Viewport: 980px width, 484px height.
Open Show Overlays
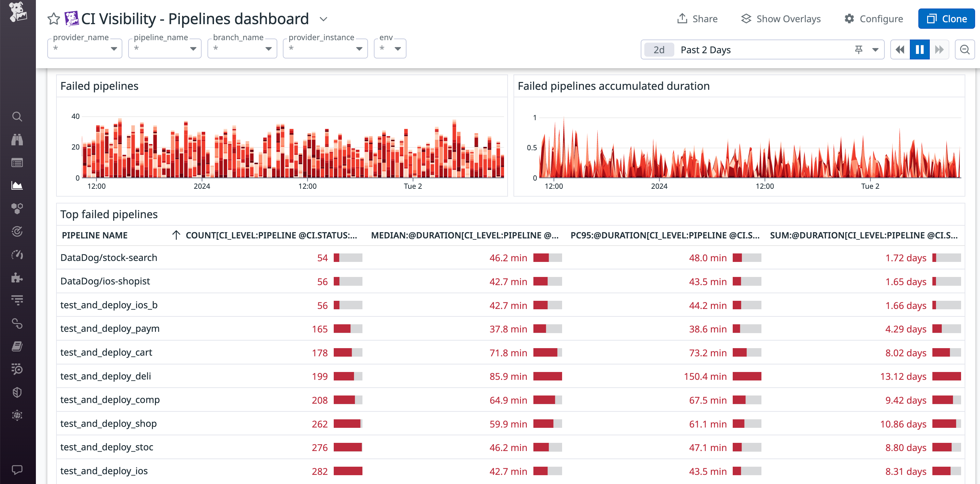pos(781,18)
